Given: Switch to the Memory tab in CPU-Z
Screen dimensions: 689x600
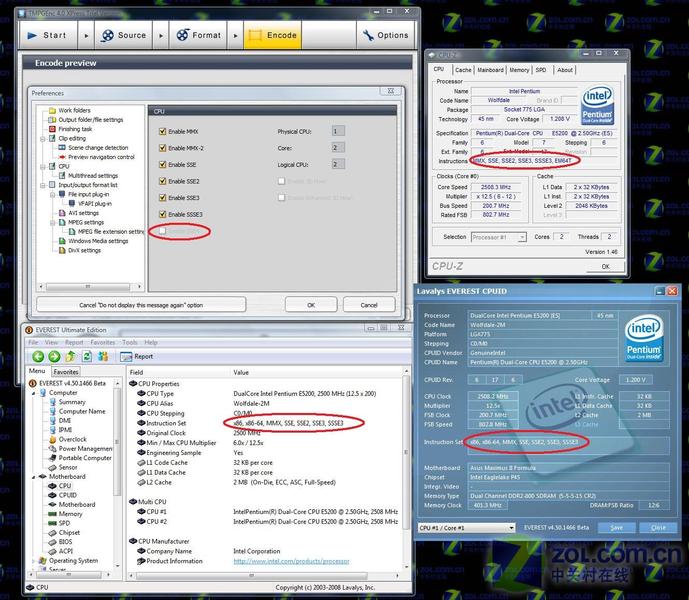Looking at the screenshot, I should point(519,70).
